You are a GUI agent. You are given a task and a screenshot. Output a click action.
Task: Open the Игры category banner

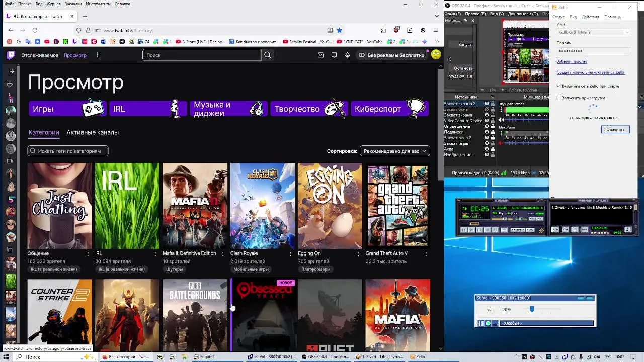tap(66, 109)
